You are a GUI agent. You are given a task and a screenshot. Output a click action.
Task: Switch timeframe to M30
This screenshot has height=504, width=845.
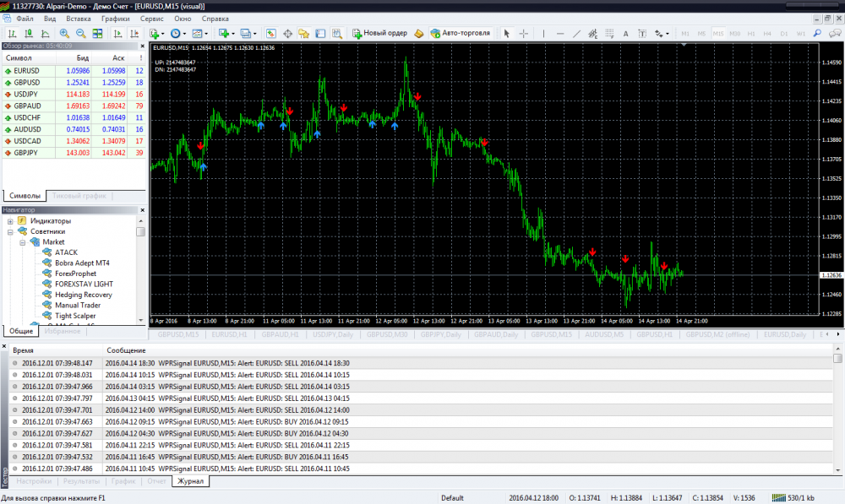[x=734, y=34]
